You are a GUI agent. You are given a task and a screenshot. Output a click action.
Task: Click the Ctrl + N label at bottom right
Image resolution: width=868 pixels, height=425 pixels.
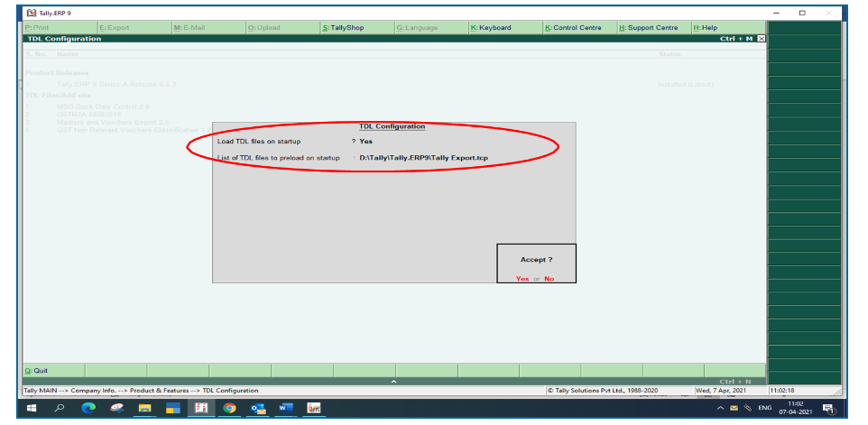735,382
